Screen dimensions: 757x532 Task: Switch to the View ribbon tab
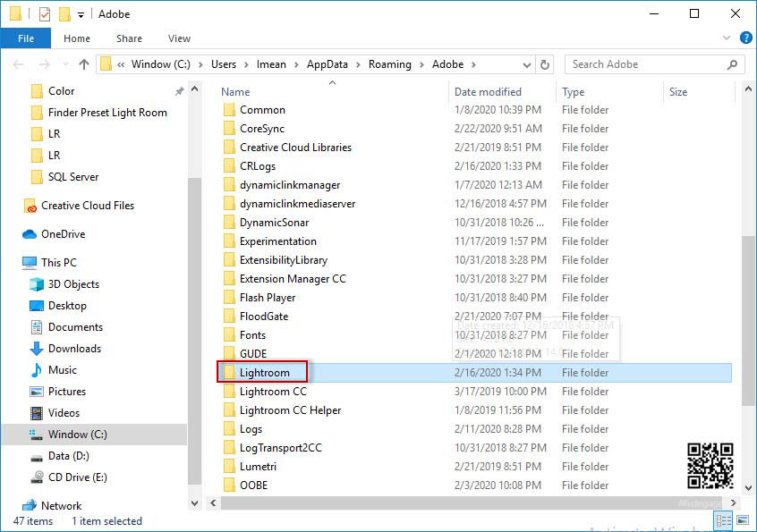[x=179, y=38]
